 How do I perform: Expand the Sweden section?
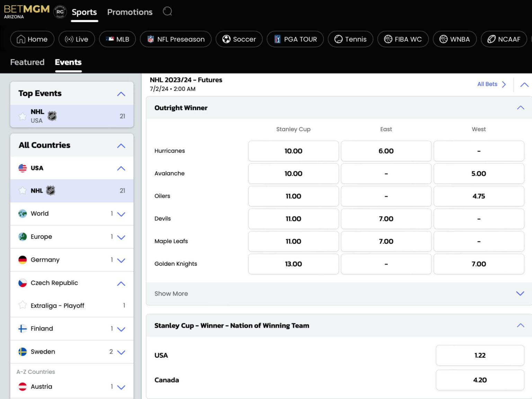(121, 352)
